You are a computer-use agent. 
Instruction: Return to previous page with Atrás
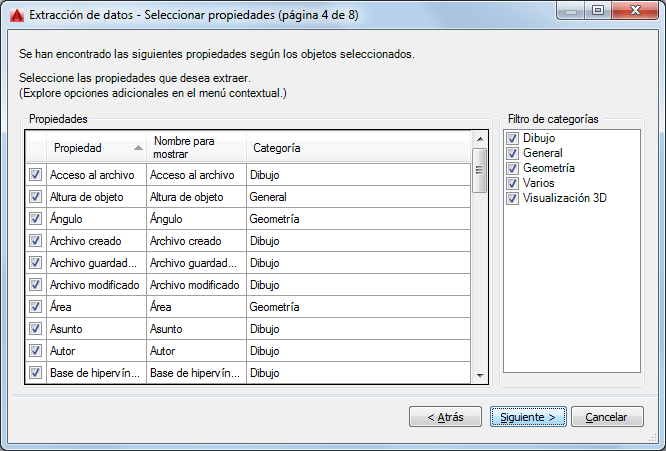(445, 417)
